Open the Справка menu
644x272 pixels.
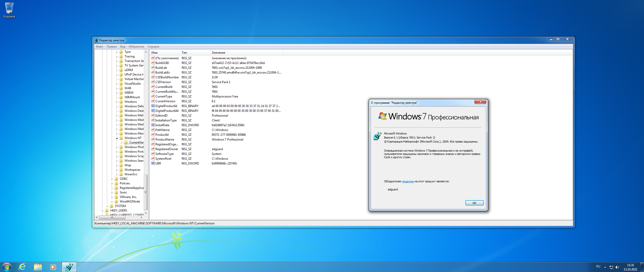pos(153,47)
